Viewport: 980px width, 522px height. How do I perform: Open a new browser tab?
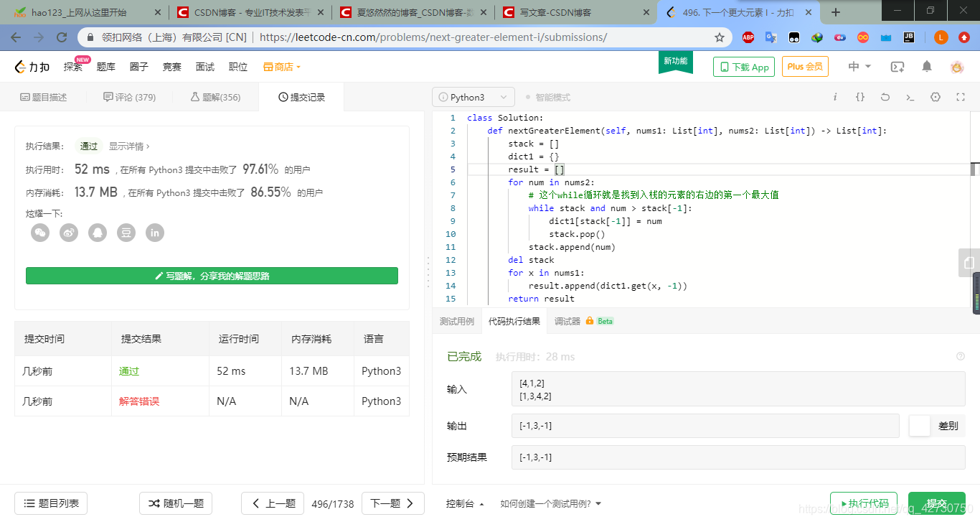[x=836, y=12]
